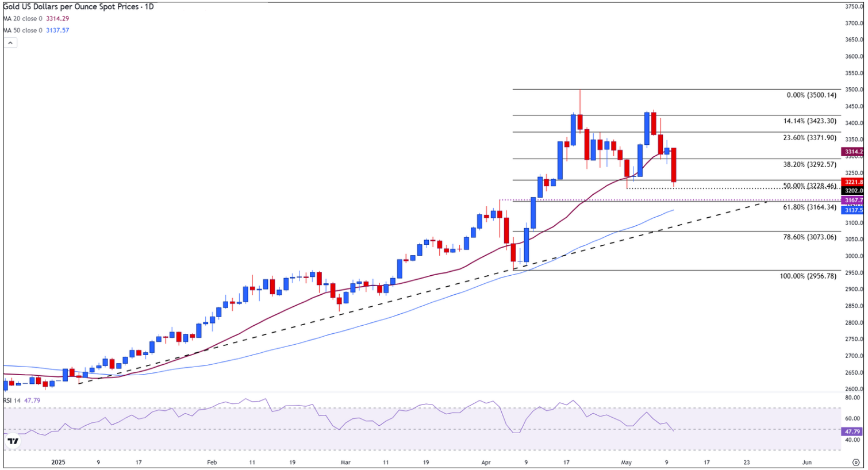Select the MA 20 close indicator legend
The height and width of the screenshot is (470, 868).
(36, 19)
